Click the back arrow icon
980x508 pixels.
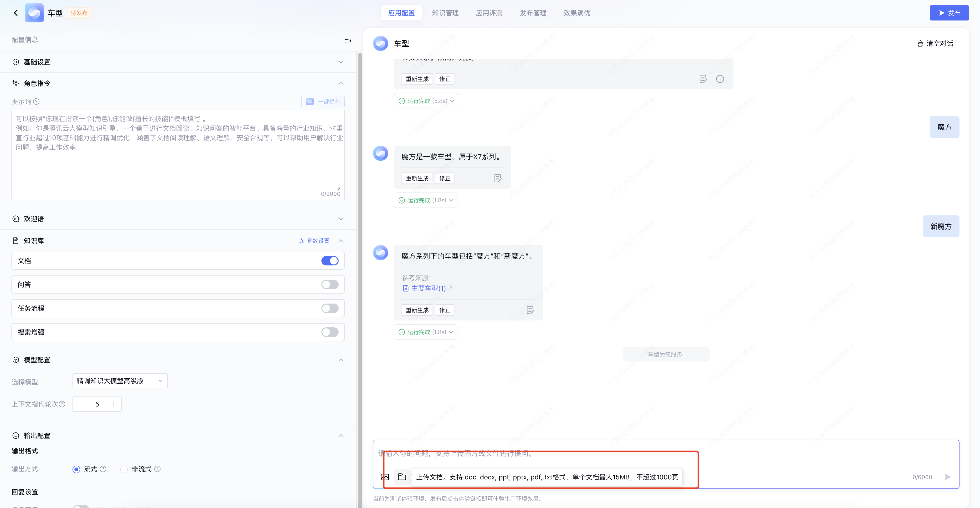(15, 13)
